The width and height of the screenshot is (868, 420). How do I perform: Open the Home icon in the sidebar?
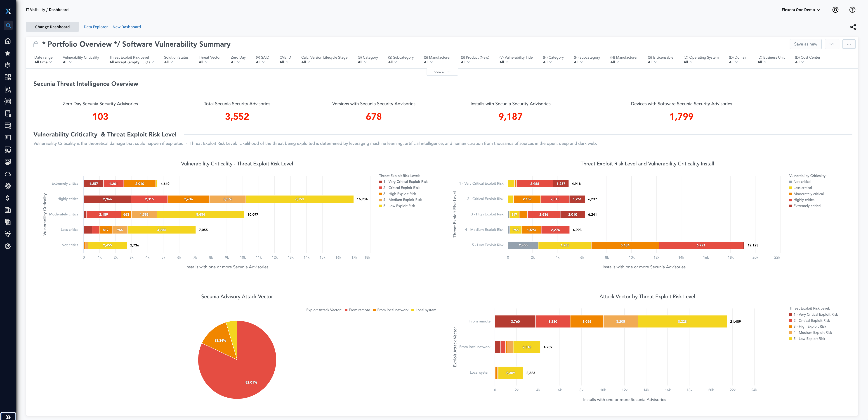pyautogui.click(x=8, y=41)
